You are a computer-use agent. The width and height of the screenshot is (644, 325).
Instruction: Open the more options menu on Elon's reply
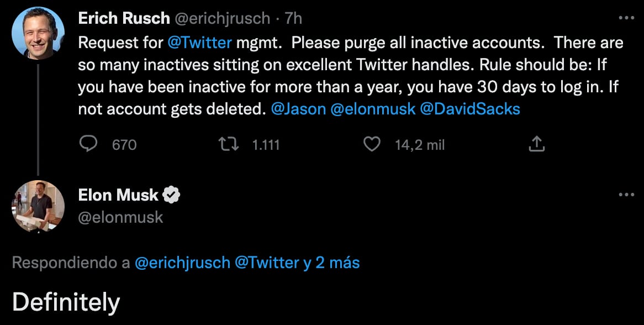[x=627, y=194]
